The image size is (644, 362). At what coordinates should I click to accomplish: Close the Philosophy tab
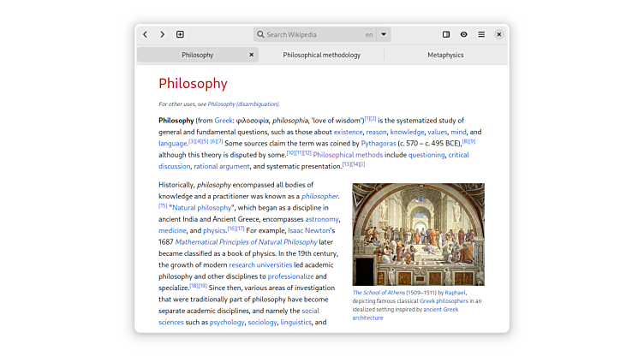251,55
